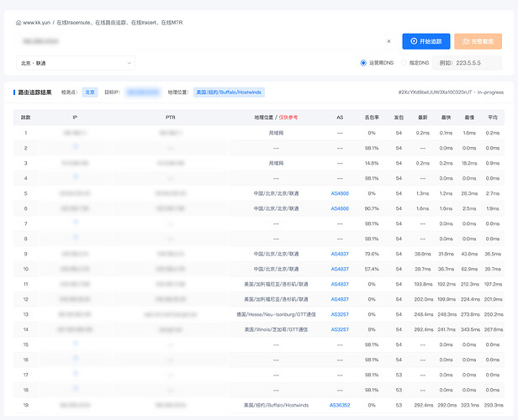518x420 pixels.
Task: Open the www.kk.yun breadcrumb link
Action: point(37,23)
